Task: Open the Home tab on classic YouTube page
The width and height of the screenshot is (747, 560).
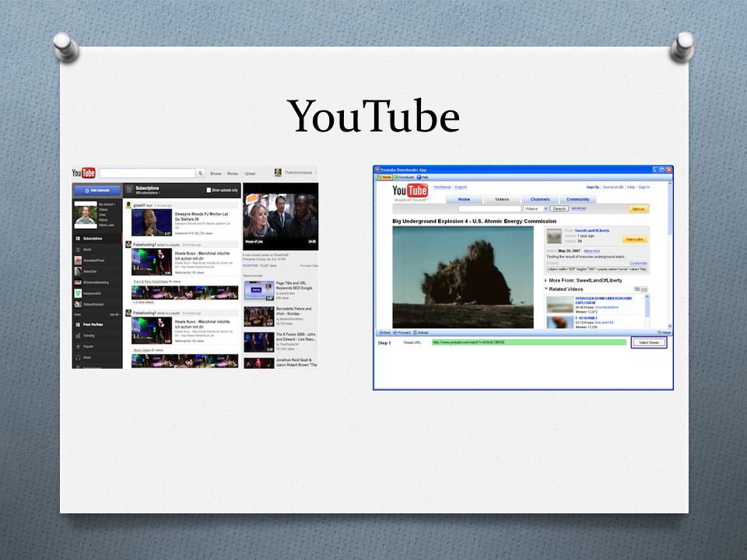Action: pos(464,200)
